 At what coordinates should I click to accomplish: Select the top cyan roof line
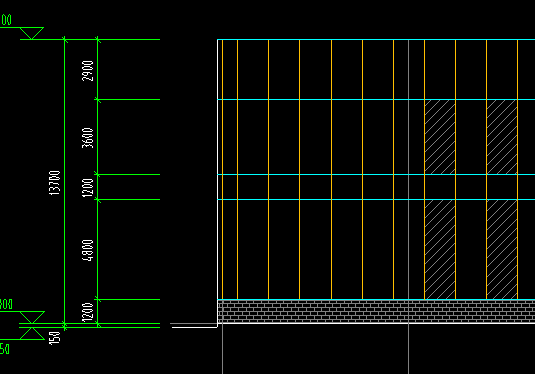(376, 40)
